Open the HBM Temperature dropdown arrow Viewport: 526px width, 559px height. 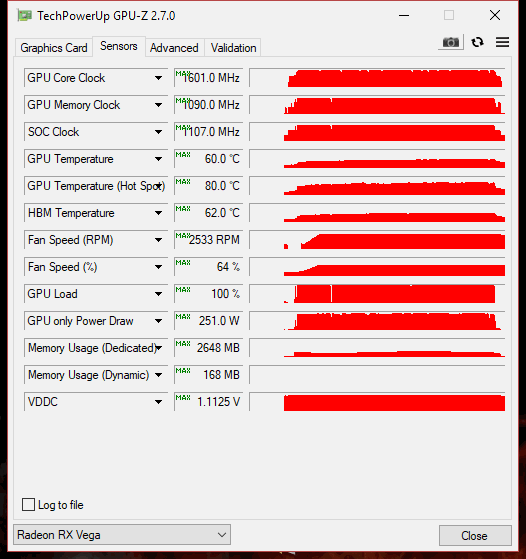[x=158, y=213]
